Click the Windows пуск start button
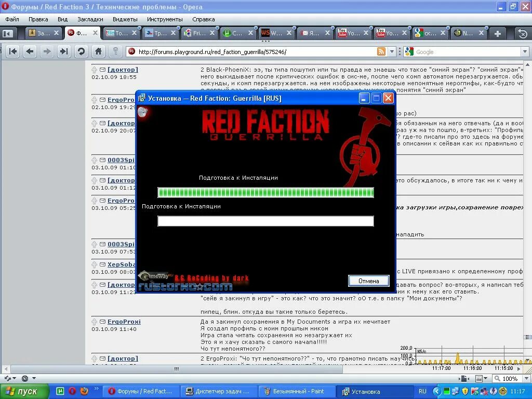 (24, 392)
